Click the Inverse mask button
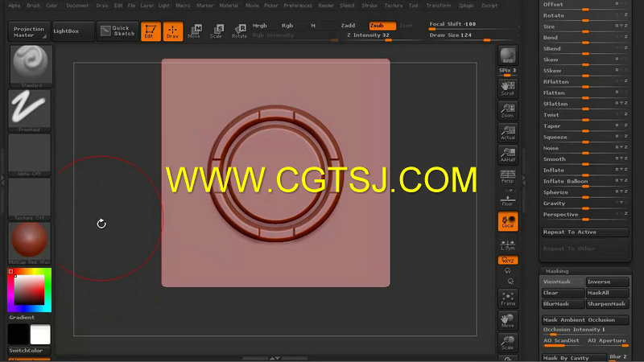This screenshot has height=362, width=644. 607,282
